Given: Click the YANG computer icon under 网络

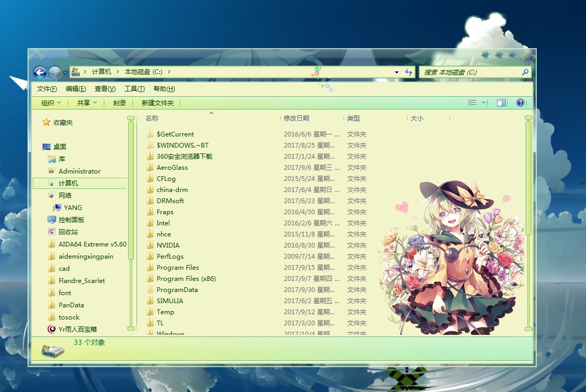Looking at the screenshot, I should (57, 207).
